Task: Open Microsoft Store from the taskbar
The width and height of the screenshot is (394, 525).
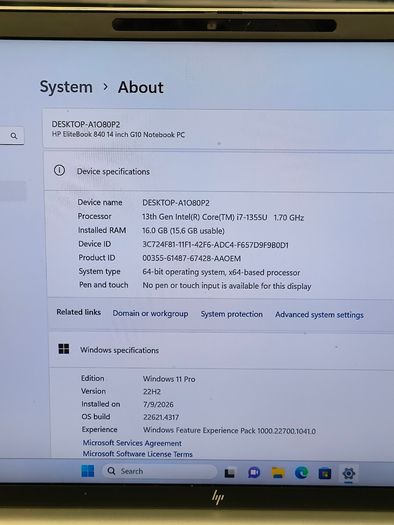Action: coord(325,473)
